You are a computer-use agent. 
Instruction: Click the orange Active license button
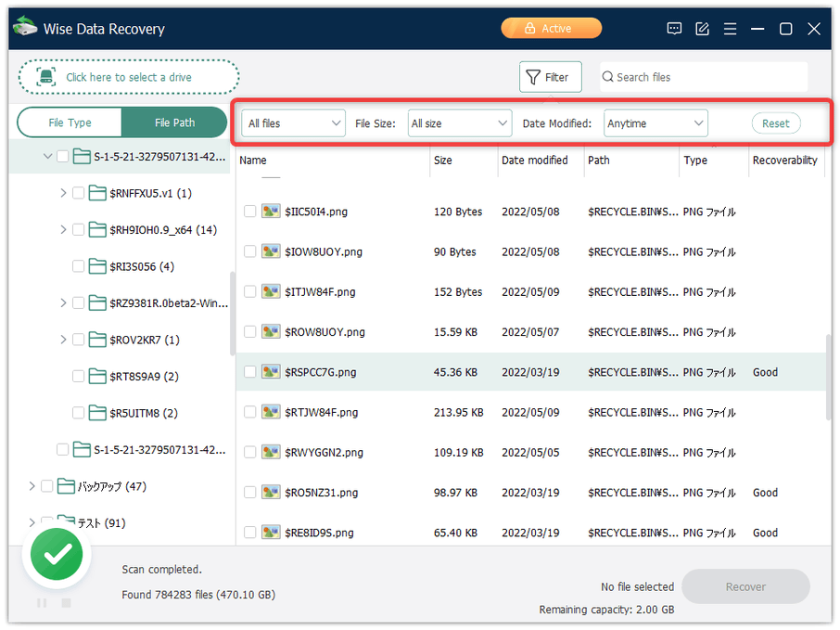[x=552, y=29]
